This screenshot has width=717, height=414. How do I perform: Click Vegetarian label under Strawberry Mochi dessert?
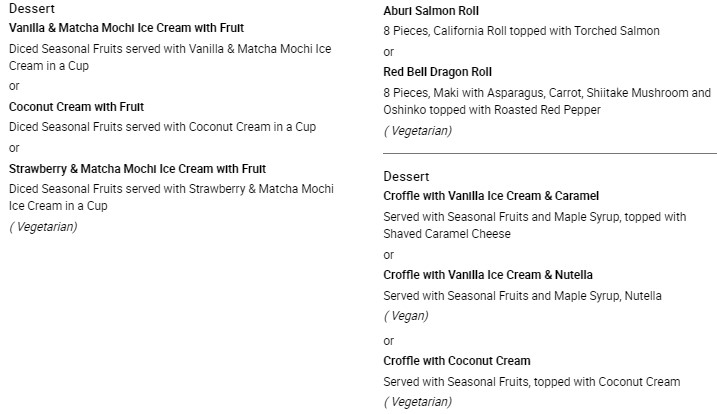[x=43, y=227]
